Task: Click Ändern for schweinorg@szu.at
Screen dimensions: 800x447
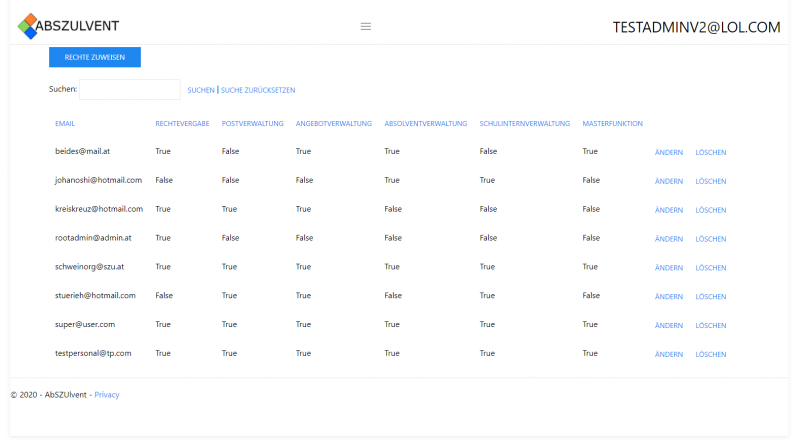Action: (669, 267)
